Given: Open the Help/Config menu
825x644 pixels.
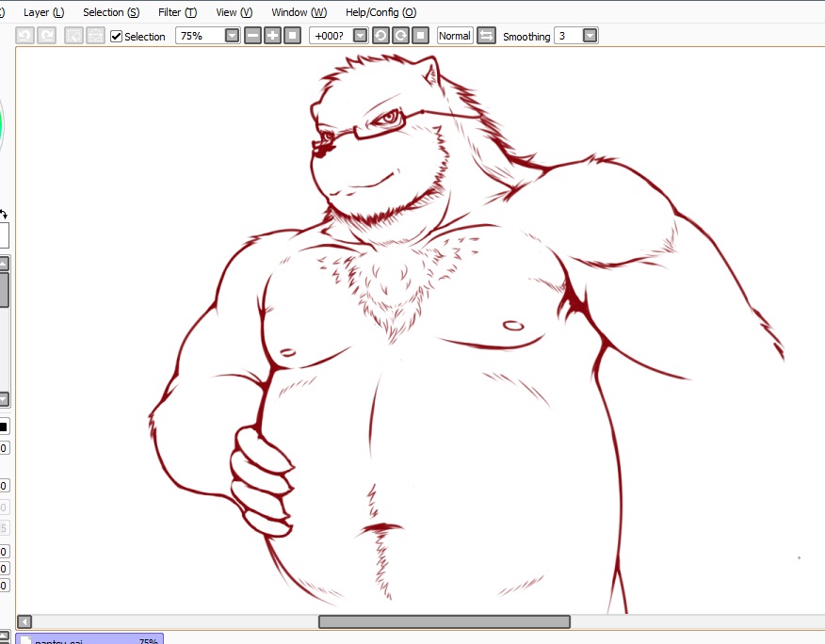Looking at the screenshot, I should [x=380, y=12].
